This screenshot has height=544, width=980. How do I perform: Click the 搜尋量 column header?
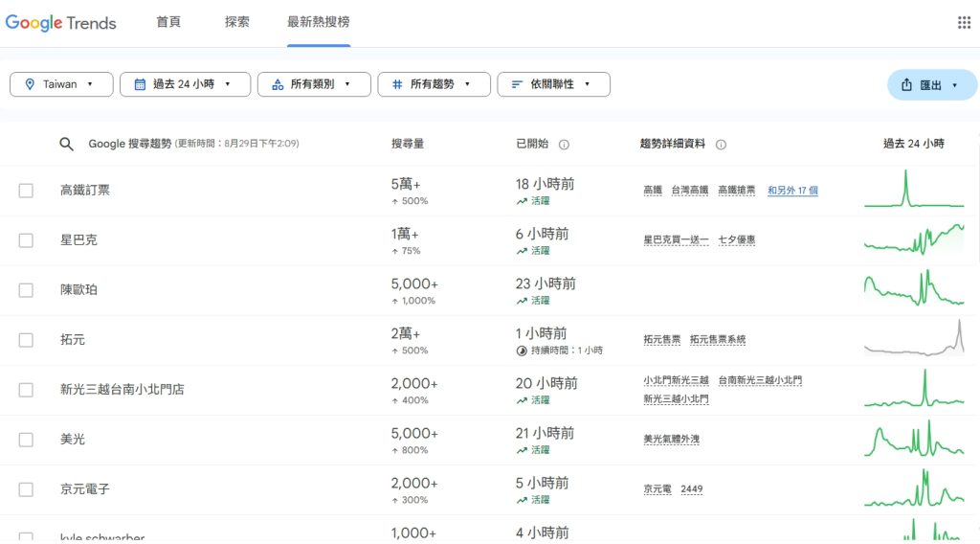[408, 144]
